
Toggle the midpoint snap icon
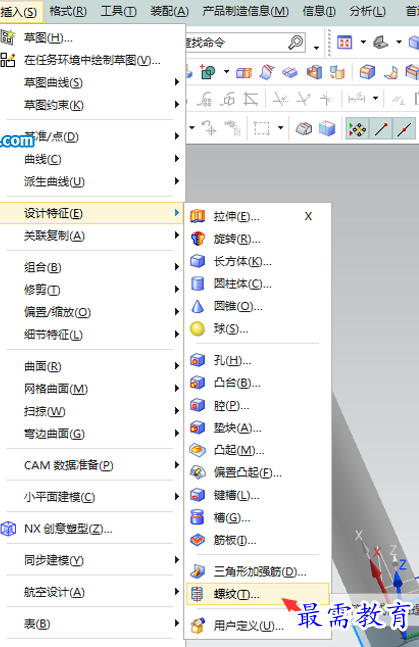(404, 129)
